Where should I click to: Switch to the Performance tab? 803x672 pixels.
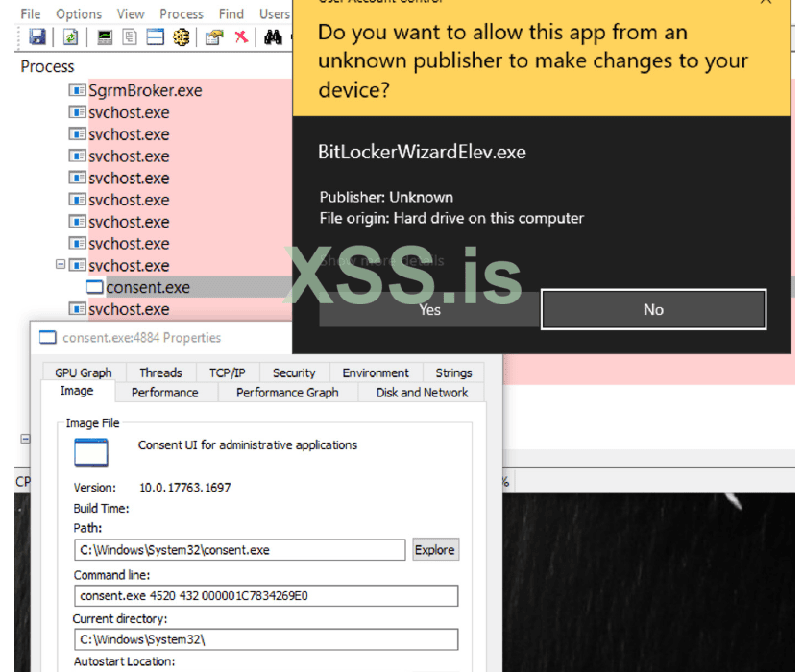pos(165,393)
